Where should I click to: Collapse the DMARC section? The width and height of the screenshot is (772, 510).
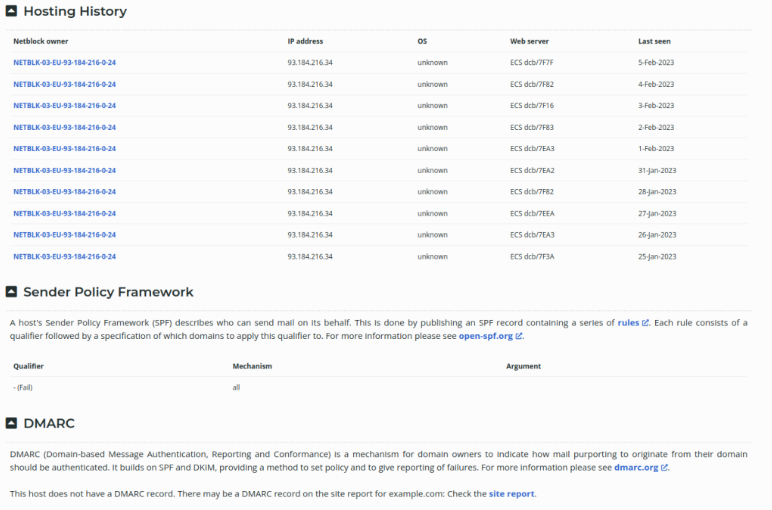coord(11,423)
